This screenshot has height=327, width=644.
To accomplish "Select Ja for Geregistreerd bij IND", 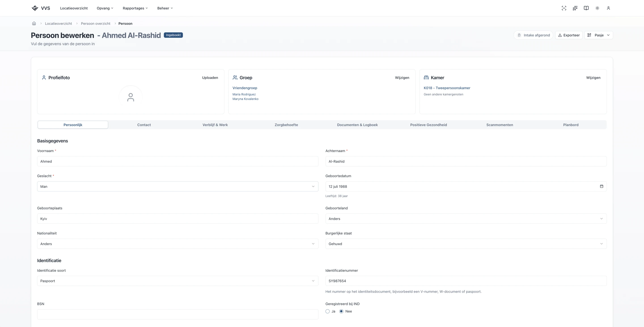I will tap(328, 311).
